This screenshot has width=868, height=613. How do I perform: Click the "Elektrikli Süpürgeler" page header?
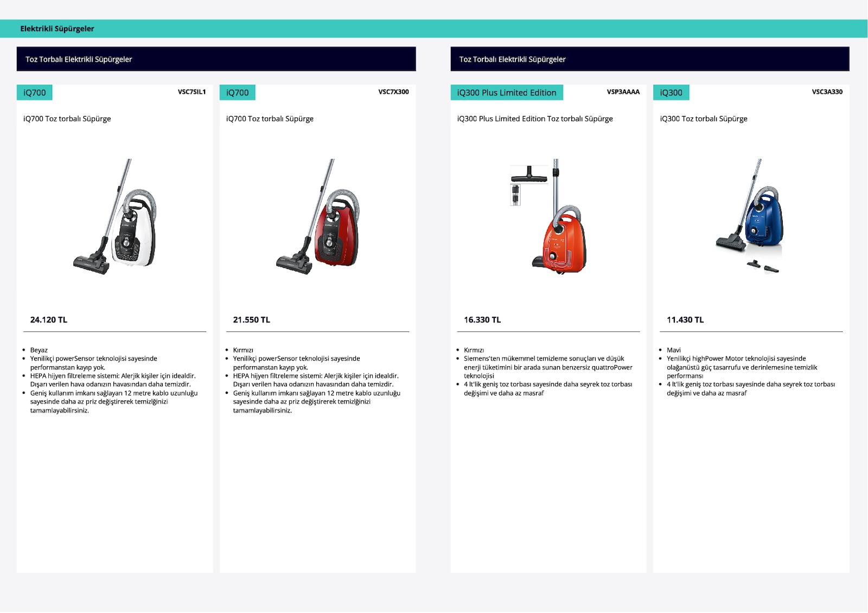pyautogui.click(x=57, y=29)
